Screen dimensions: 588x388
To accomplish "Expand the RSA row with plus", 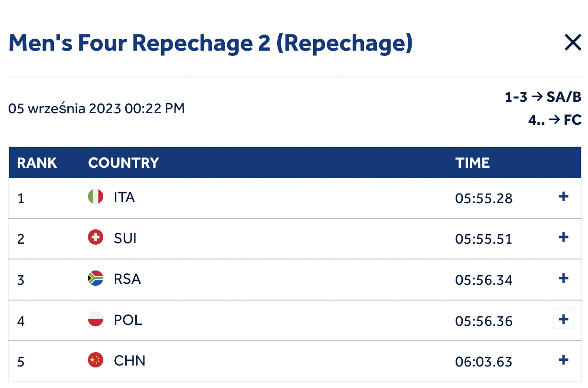I will pos(564,278).
